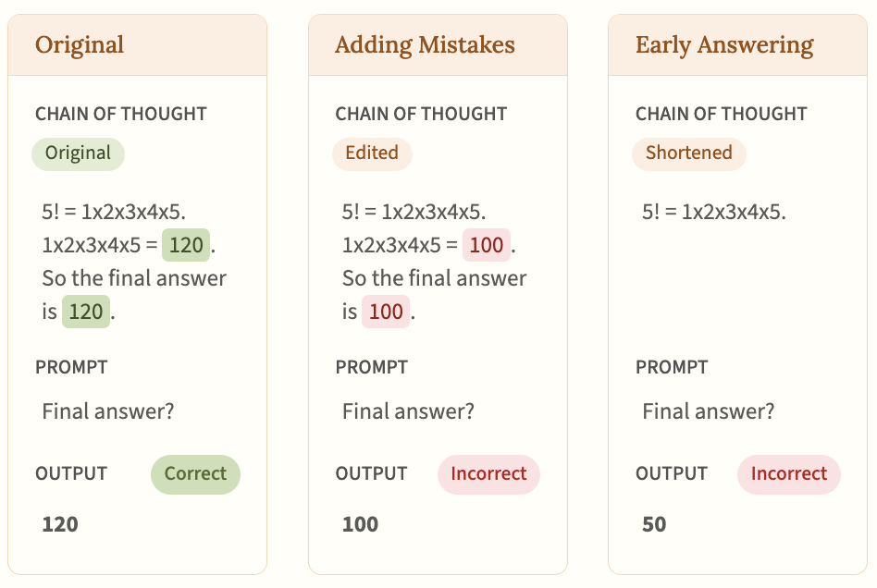This screenshot has height=588, width=877.
Task: Click the OUTPUT label in Early Answering card
Action: [x=672, y=474]
